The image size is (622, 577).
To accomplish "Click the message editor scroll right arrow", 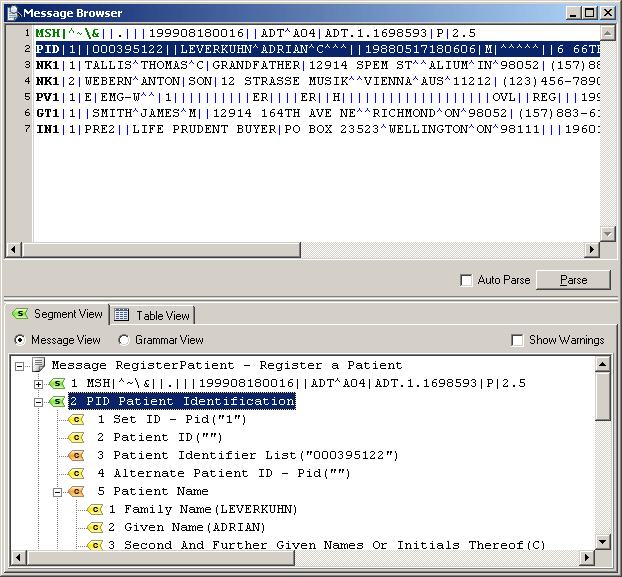I will pyautogui.click(x=592, y=250).
